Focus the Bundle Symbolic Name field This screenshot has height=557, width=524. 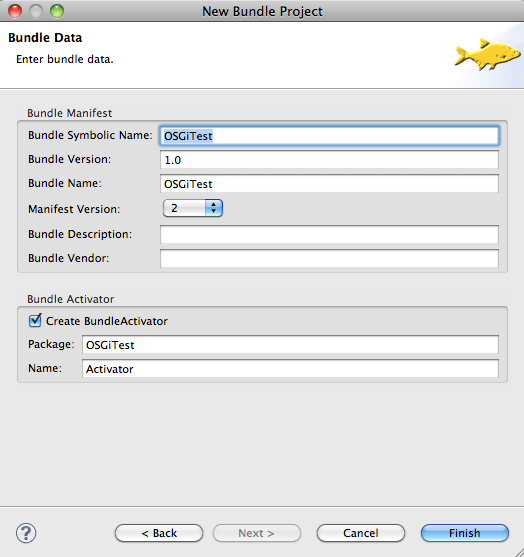[329, 136]
